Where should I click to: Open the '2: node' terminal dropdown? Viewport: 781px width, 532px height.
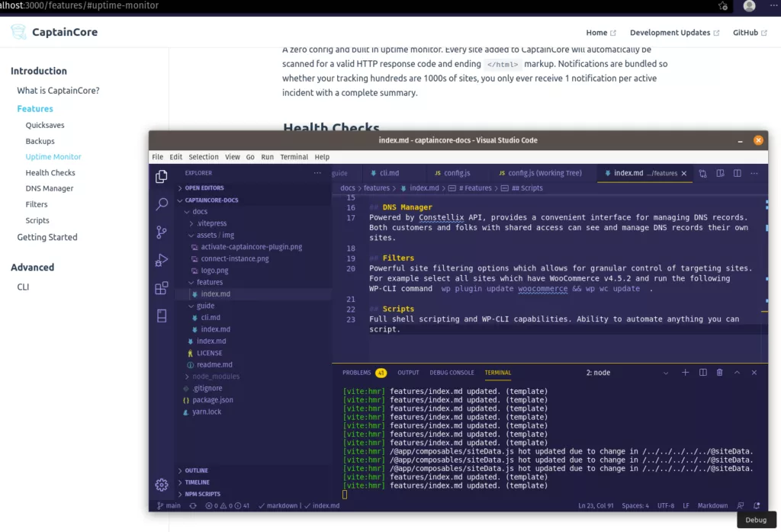click(x=626, y=373)
